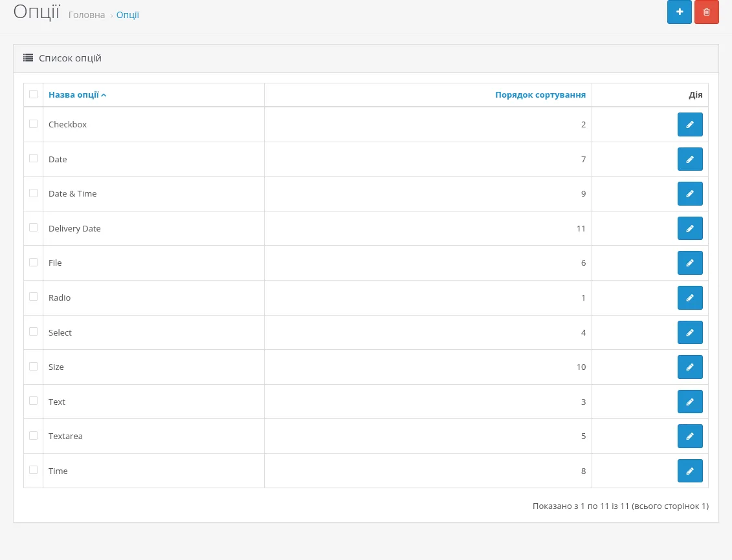Edit the Checkbox option with pencil icon
This screenshot has height=560, width=732.
(690, 125)
